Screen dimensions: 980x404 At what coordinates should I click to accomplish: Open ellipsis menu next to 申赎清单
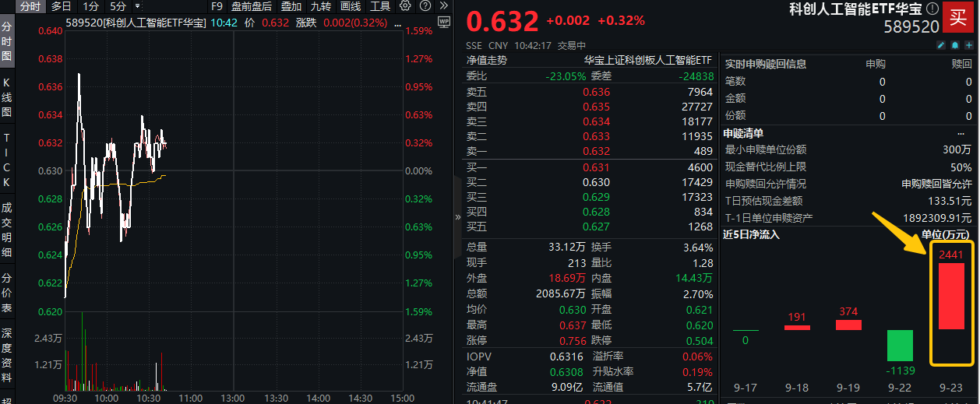tap(961, 133)
